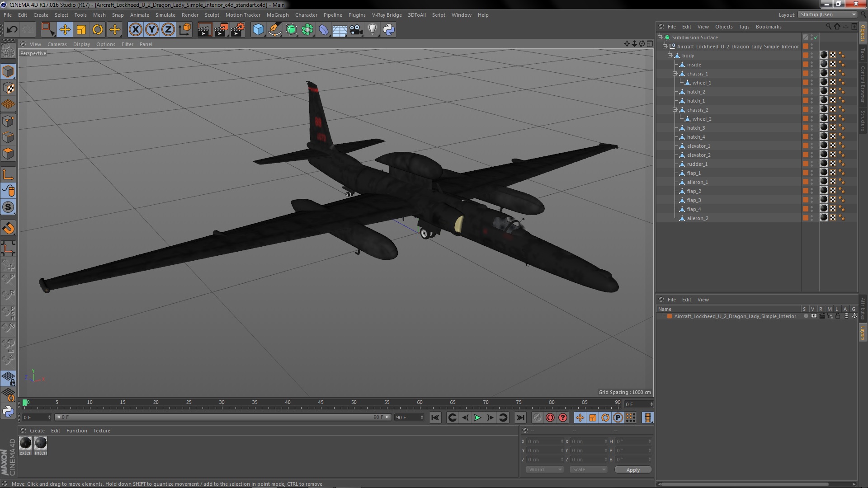This screenshot has width=868, height=488.
Task: Go to start of animation
Action: click(x=435, y=418)
